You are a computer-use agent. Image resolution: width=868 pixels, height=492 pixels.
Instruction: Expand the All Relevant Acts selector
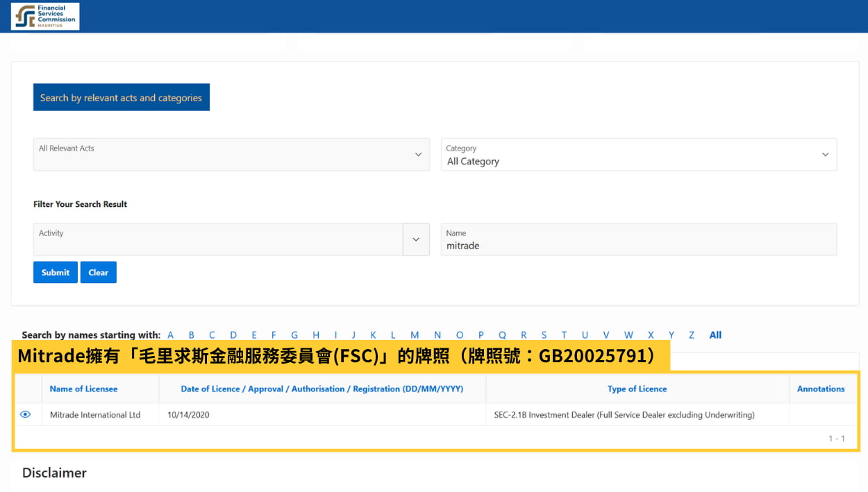click(x=231, y=154)
